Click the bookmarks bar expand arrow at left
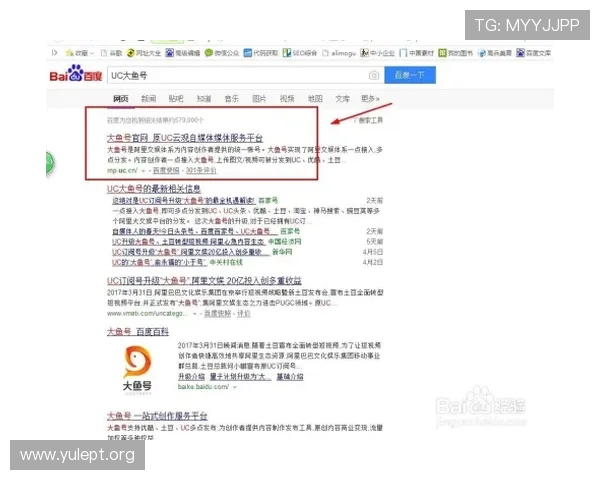 [54, 53]
